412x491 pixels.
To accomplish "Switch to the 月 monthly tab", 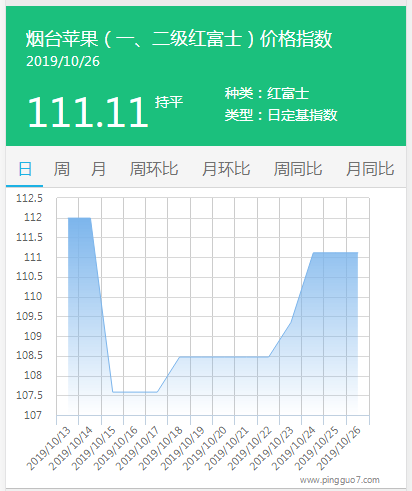I will coord(98,169).
